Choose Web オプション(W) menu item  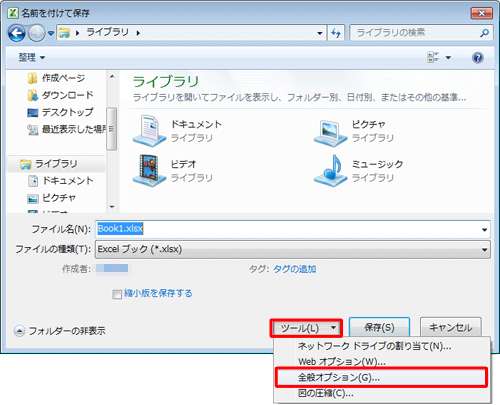(382, 362)
